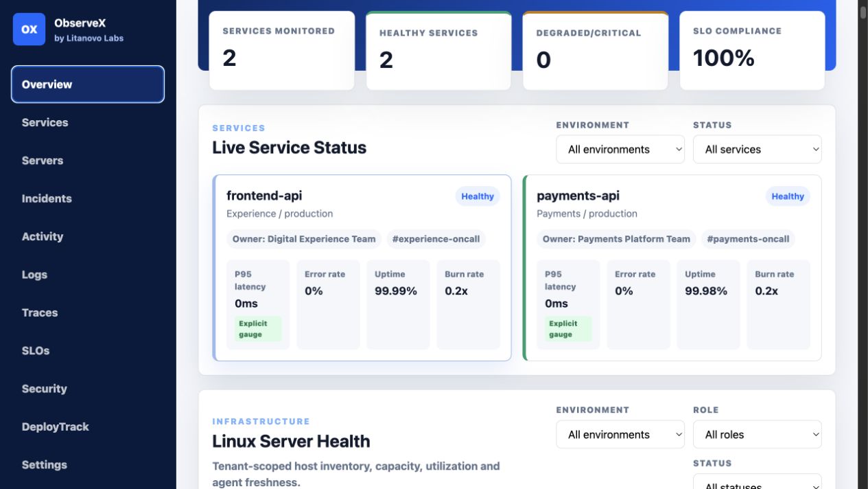Navigate to Incidents page
Image resolution: width=868 pixels, height=489 pixels.
pyautogui.click(x=88, y=198)
